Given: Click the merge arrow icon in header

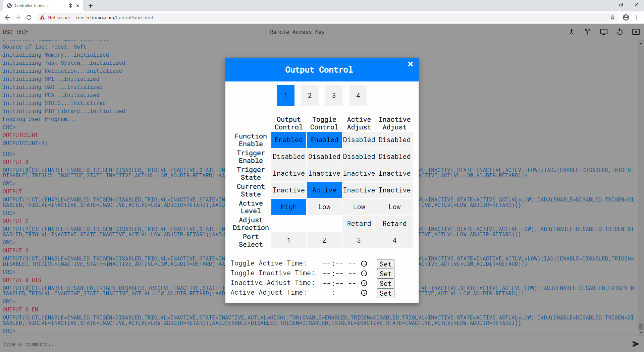Looking at the screenshot, I should tap(572, 32).
